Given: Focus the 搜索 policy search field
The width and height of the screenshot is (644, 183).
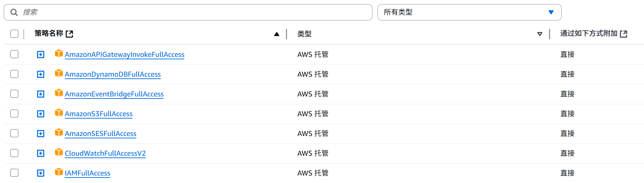Looking at the screenshot, I should point(188,12).
